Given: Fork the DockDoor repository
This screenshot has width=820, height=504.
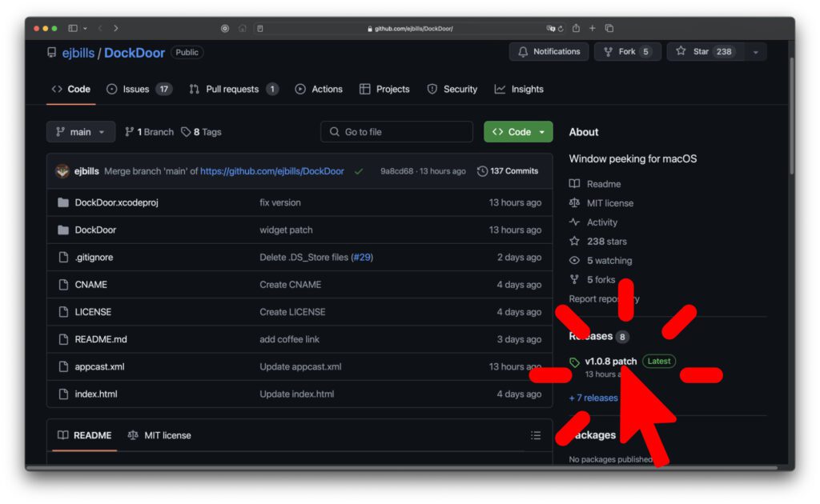Looking at the screenshot, I should coord(627,52).
